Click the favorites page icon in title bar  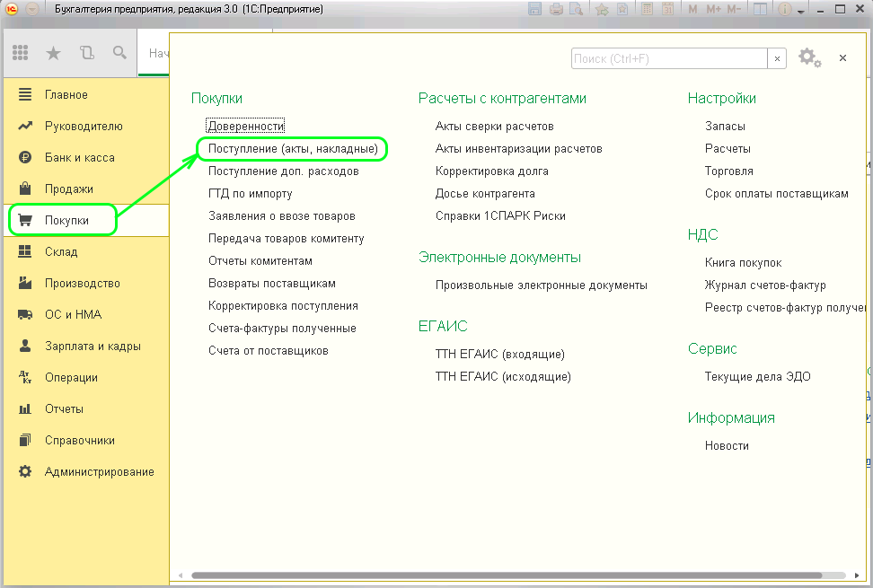point(622,9)
